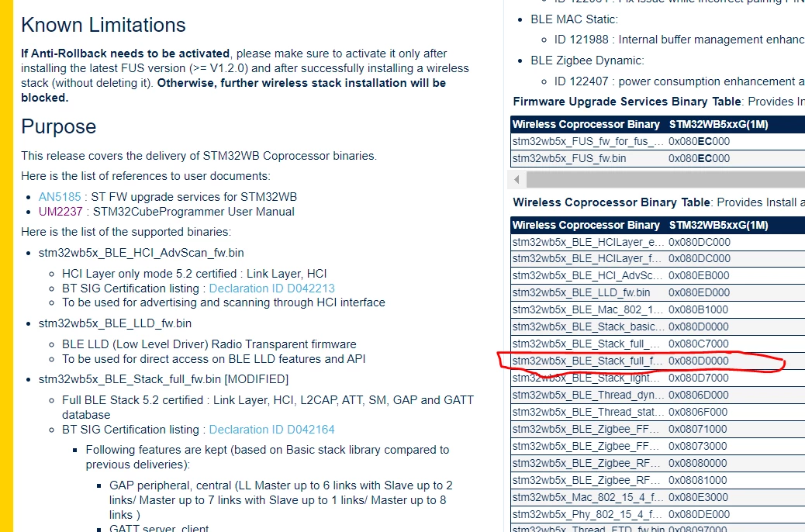
Task: Select stm32wb5x_Phy_802_15_4_f row
Action: (658, 514)
